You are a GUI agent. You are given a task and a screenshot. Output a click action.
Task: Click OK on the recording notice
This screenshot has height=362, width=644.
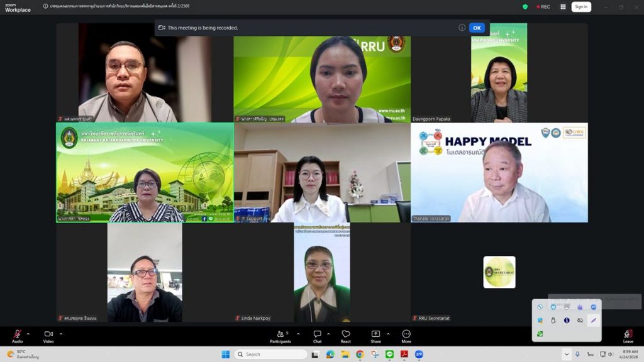point(477,28)
